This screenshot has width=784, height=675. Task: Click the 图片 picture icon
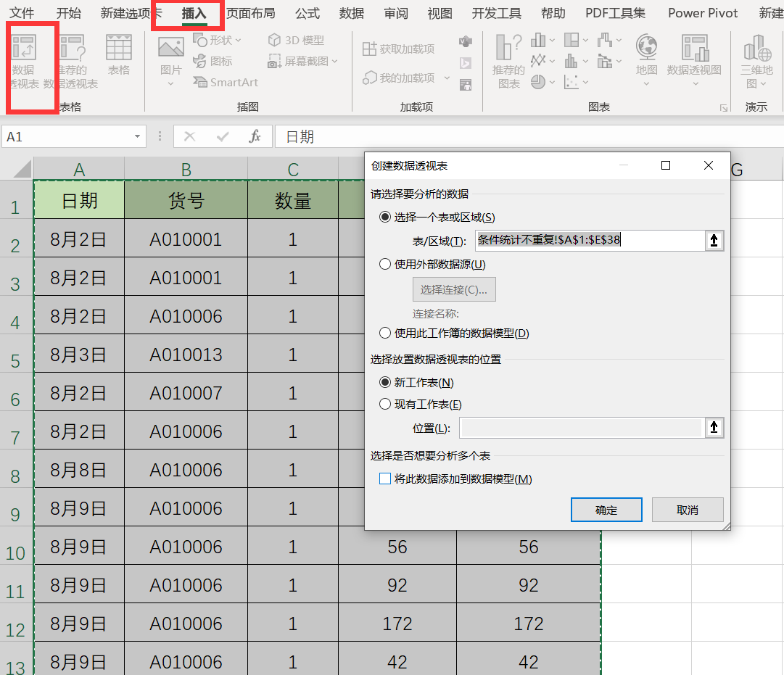170,49
